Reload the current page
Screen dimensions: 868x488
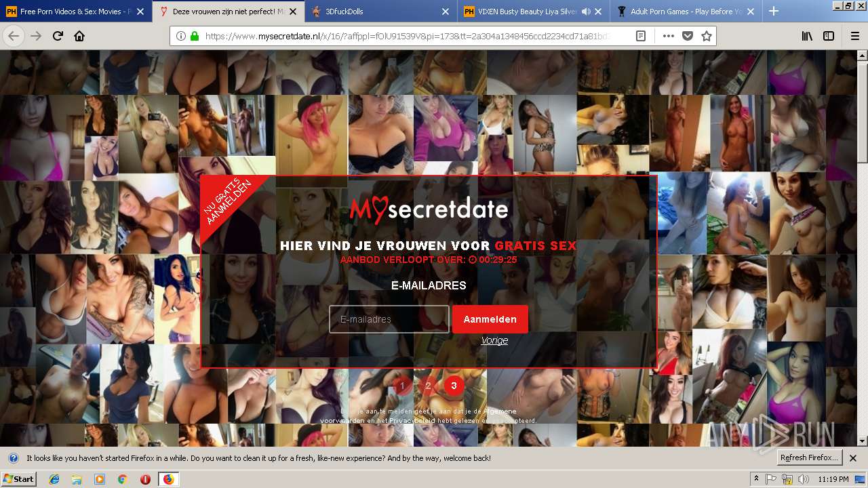(58, 36)
